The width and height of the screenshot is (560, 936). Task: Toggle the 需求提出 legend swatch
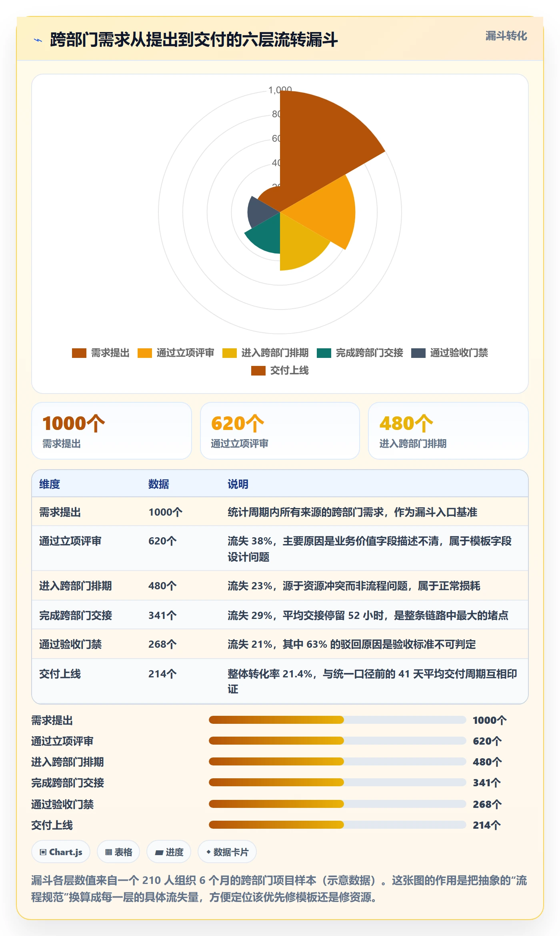coord(79,353)
